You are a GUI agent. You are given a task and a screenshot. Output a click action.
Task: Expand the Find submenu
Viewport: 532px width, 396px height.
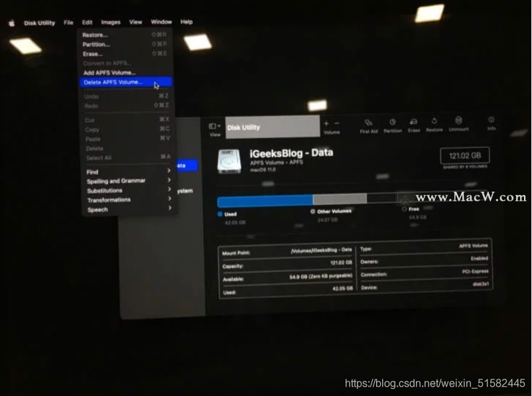click(129, 172)
